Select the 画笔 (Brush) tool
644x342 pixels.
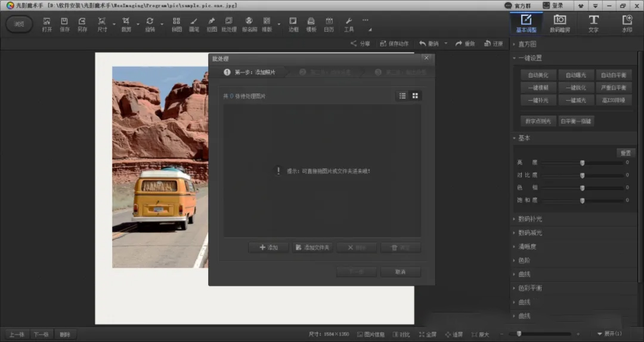tap(194, 24)
